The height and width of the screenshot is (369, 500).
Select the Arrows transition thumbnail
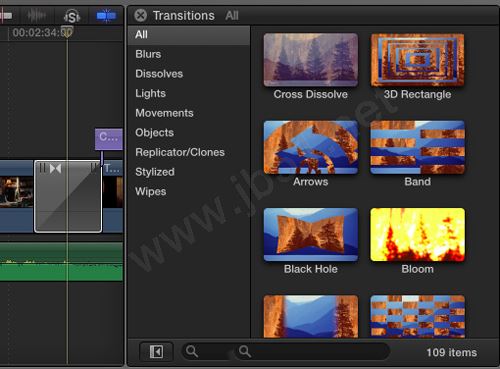click(x=311, y=147)
